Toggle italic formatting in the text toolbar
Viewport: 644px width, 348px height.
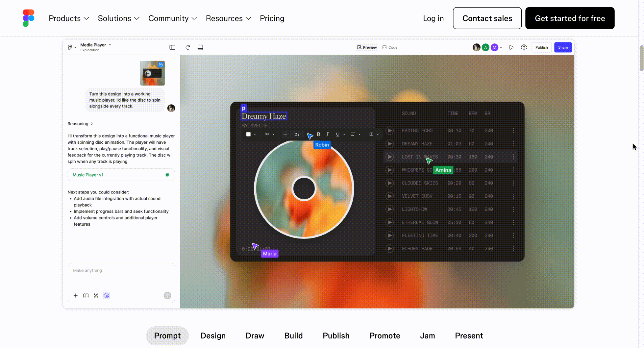pyautogui.click(x=327, y=134)
